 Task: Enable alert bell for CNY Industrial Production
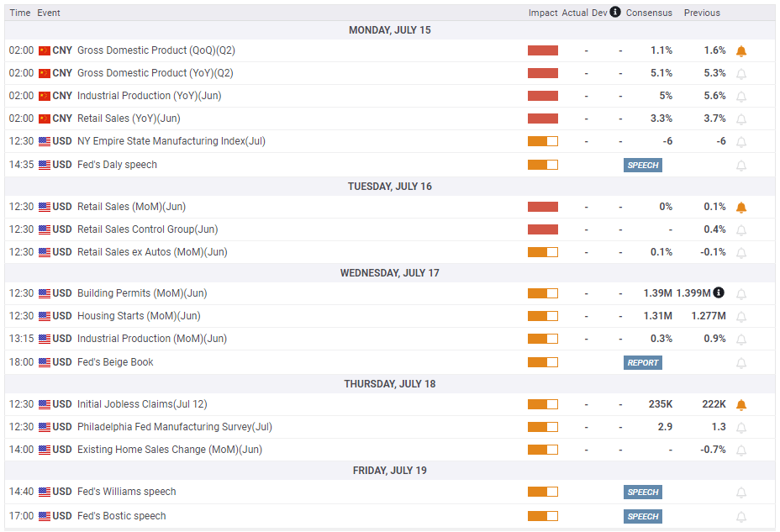click(x=740, y=97)
